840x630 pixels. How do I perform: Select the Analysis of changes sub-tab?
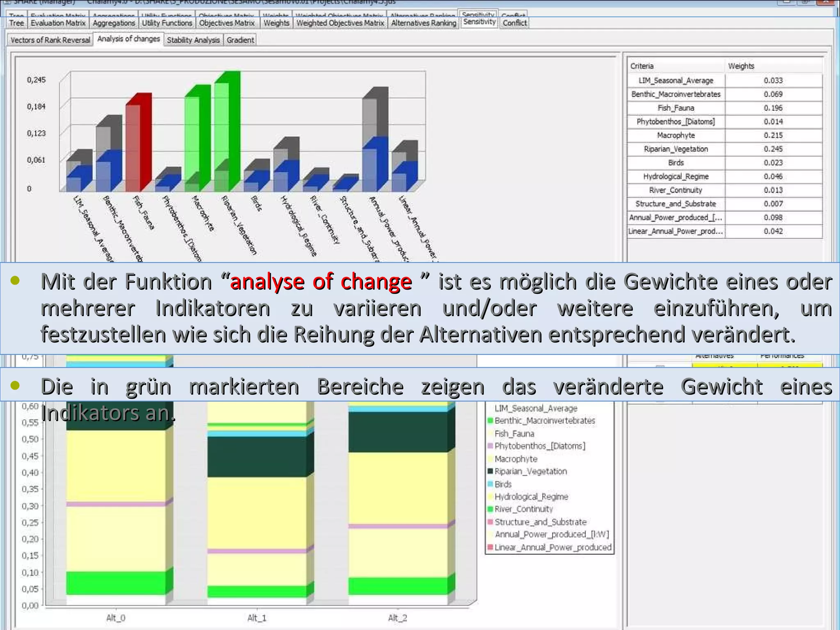click(128, 39)
